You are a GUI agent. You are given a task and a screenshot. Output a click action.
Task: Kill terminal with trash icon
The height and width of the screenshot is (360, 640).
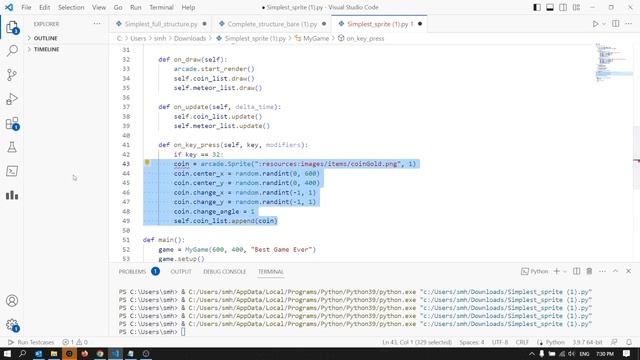(x=589, y=271)
